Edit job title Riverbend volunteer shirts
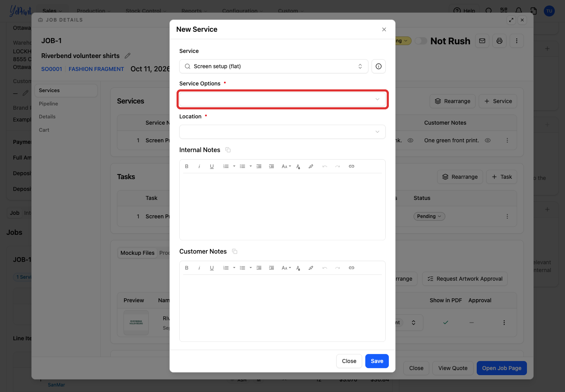565x392 pixels. tap(128, 56)
